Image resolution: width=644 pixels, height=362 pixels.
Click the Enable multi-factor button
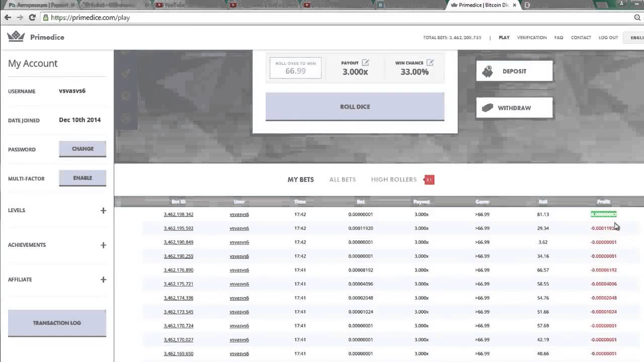click(83, 178)
